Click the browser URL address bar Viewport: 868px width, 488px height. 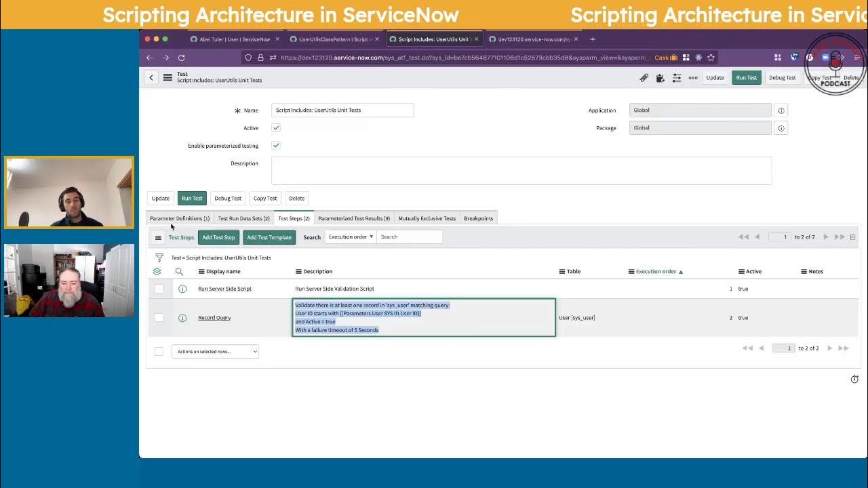point(462,58)
